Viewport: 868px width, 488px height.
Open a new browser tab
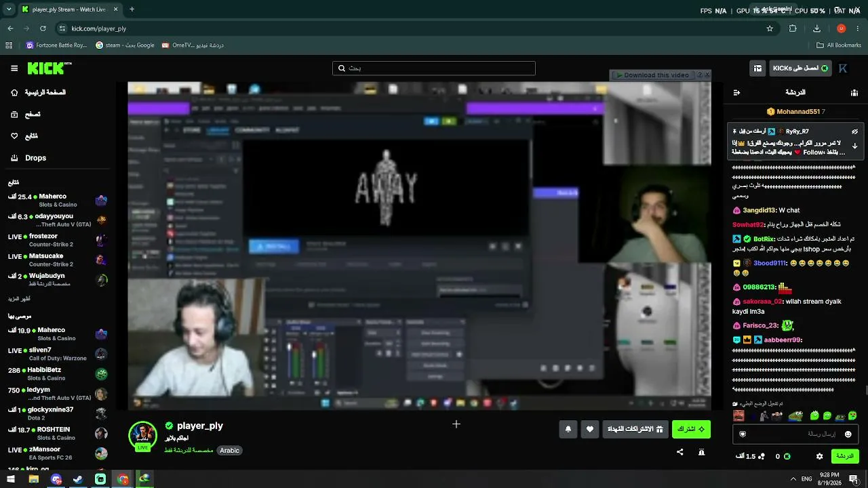pos(132,9)
